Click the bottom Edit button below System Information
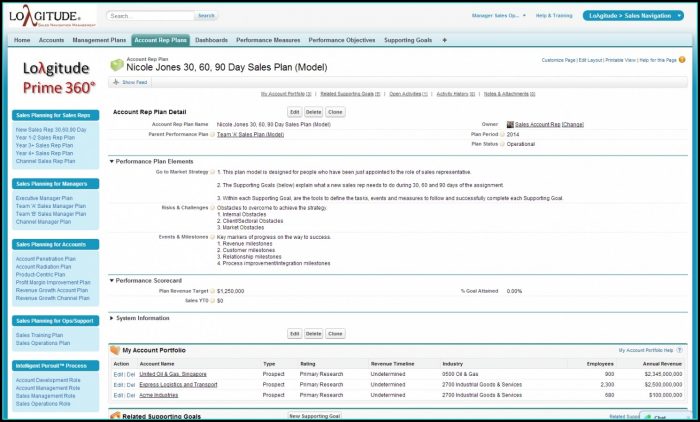700x422 pixels. coord(295,334)
